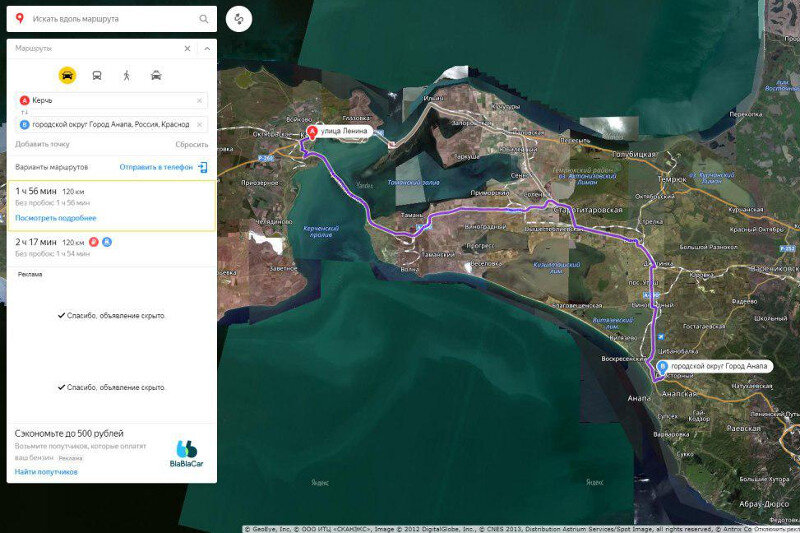Select the taxi route icon
The width and height of the screenshot is (800, 533).
pyautogui.click(x=156, y=75)
